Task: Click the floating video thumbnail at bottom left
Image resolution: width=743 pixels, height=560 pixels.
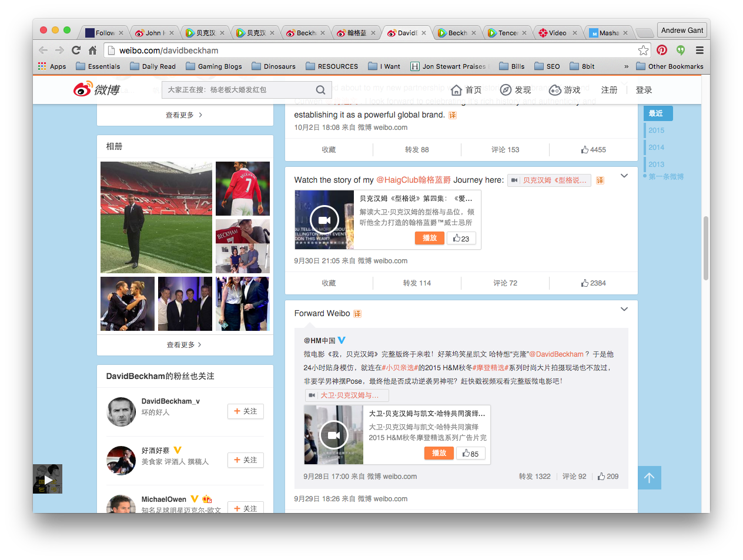Action: [48, 479]
